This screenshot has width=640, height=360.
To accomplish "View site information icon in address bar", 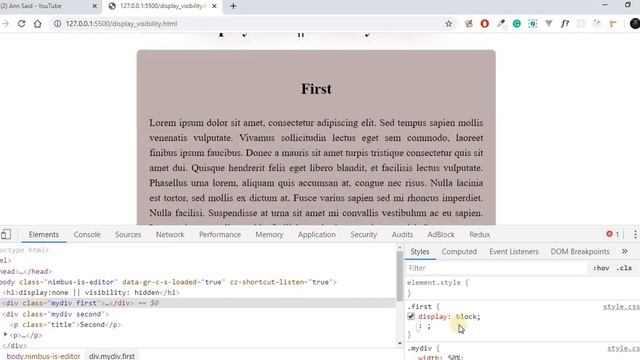I will [x=58, y=24].
